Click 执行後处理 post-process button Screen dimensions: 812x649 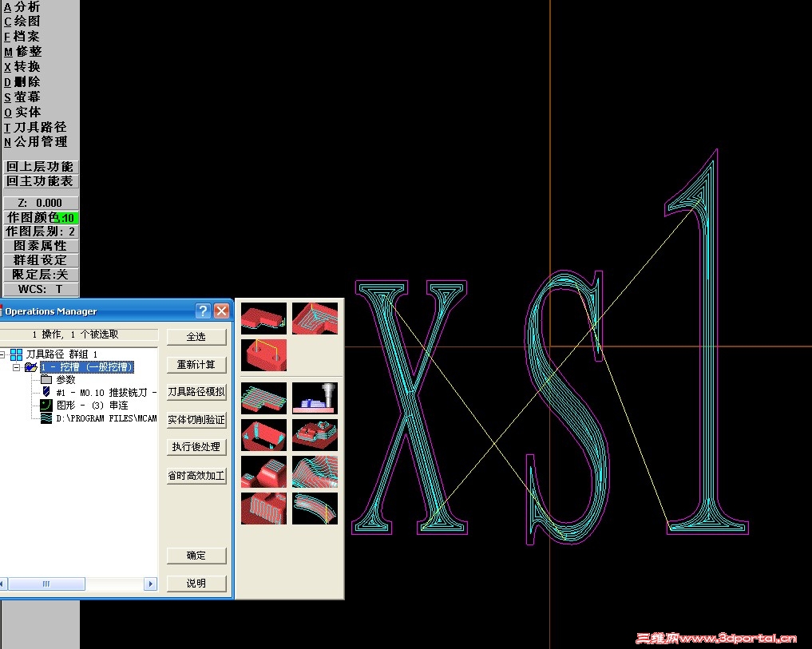(196, 446)
